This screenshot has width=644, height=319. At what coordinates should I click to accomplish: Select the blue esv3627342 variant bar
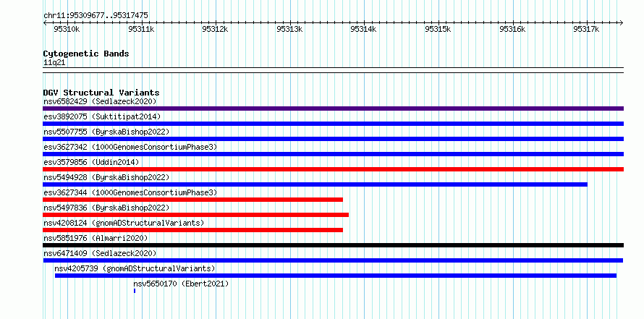(333, 154)
